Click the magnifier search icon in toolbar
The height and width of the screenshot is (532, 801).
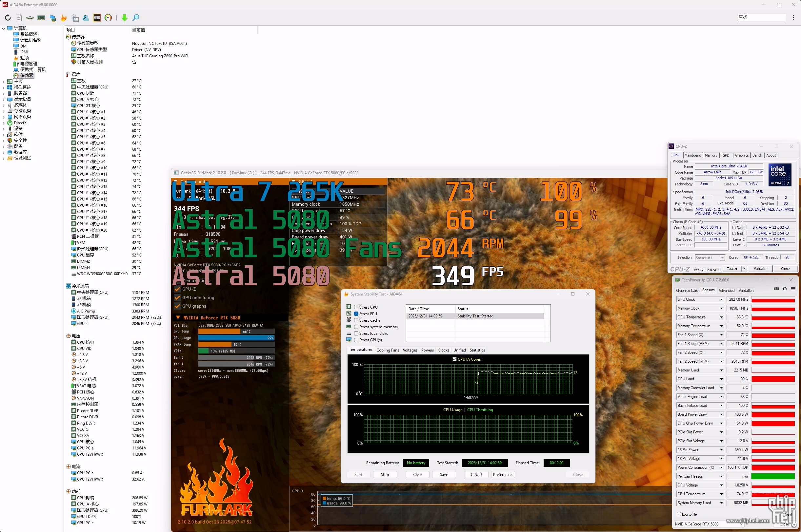pyautogui.click(x=136, y=18)
